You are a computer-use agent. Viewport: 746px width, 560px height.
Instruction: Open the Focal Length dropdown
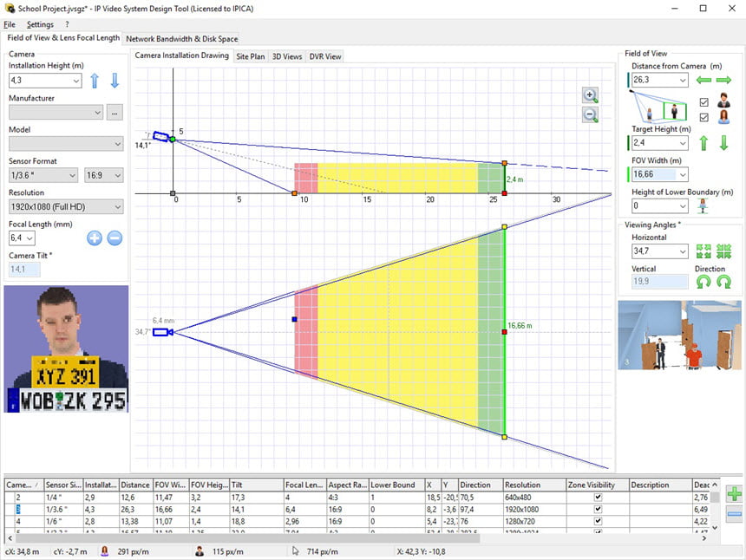pos(30,238)
